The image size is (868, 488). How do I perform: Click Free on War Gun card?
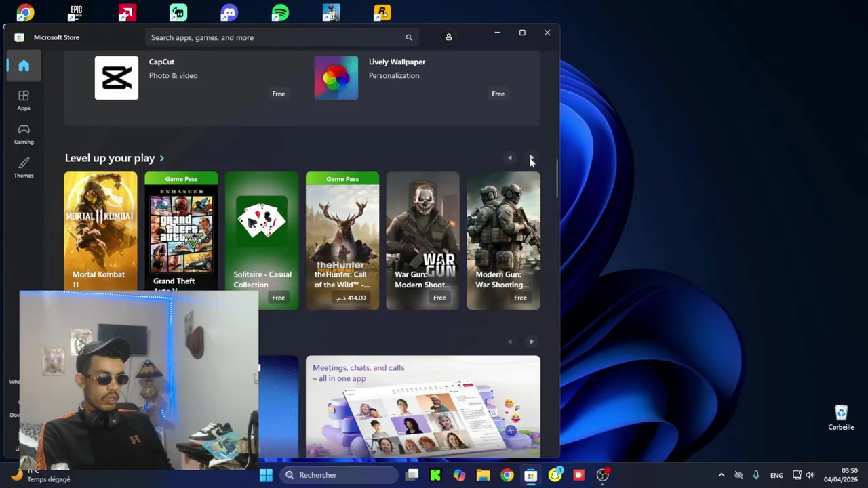pyautogui.click(x=439, y=298)
